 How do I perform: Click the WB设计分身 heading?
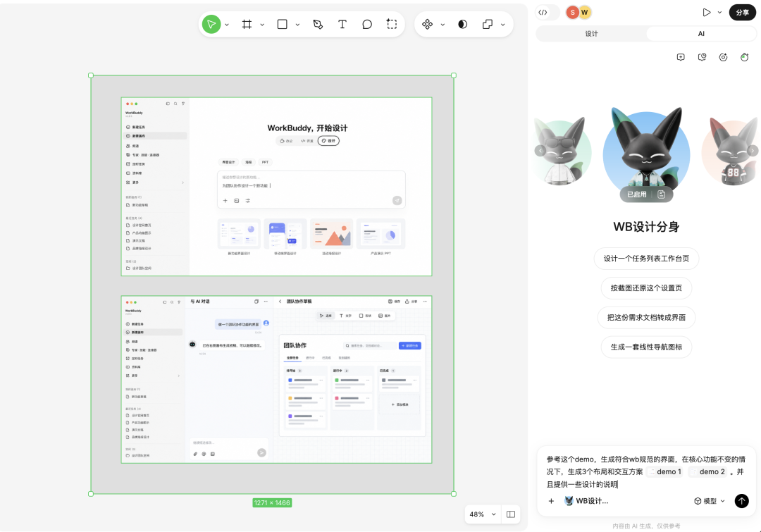(x=646, y=227)
